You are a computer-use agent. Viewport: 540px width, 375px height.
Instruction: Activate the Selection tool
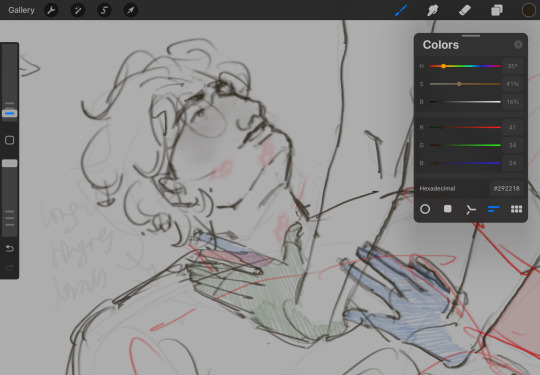point(104,10)
